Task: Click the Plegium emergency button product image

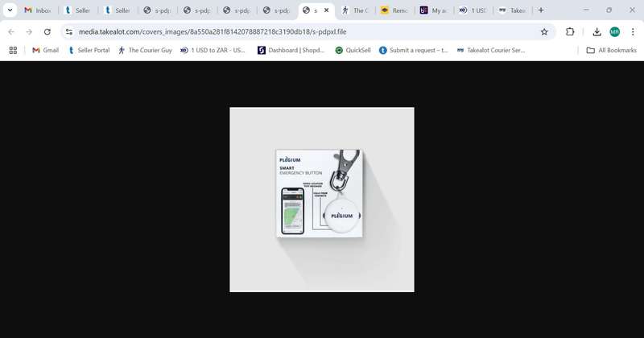Action: [x=322, y=200]
